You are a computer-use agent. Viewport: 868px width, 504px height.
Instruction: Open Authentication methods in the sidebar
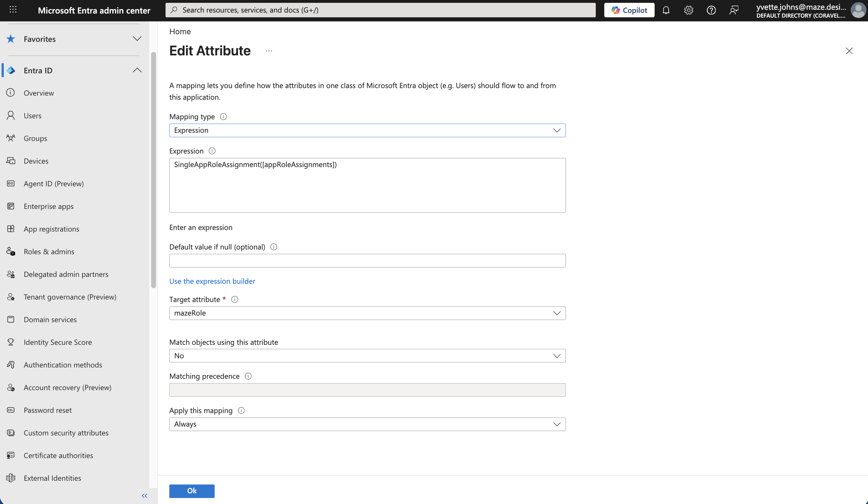pos(63,365)
